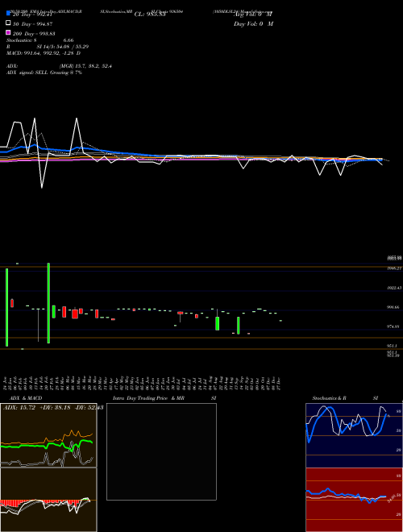Click the 974.88 price axis label
This screenshot has width=403, height=532.
coord(394,326)
